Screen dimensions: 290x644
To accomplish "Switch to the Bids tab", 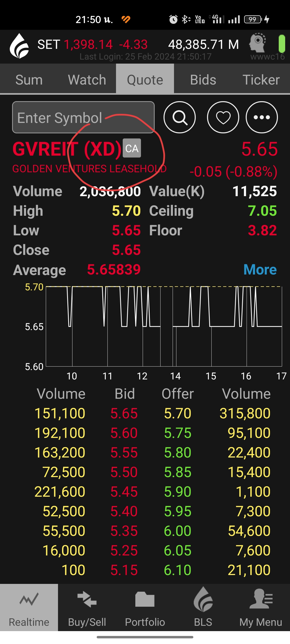I will (x=203, y=80).
